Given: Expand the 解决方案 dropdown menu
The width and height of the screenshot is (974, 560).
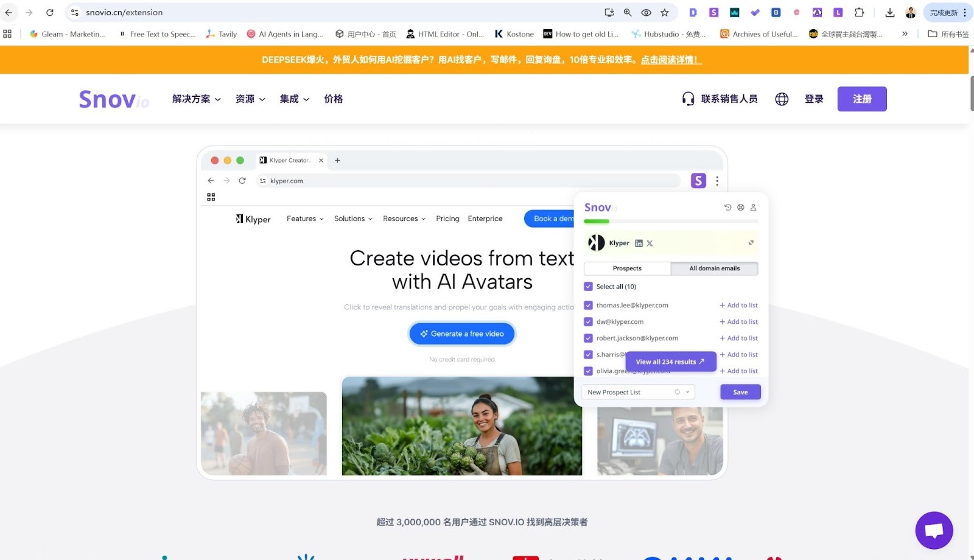Looking at the screenshot, I should coord(196,99).
